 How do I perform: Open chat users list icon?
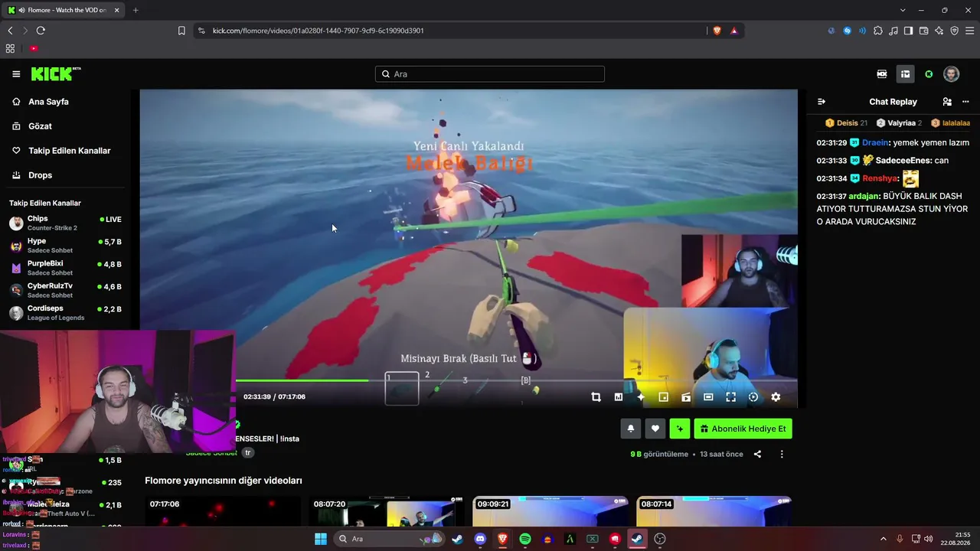click(947, 102)
